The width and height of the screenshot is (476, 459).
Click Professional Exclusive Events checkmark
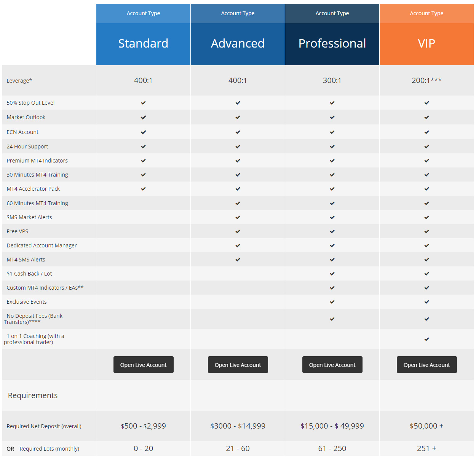(x=332, y=302)
